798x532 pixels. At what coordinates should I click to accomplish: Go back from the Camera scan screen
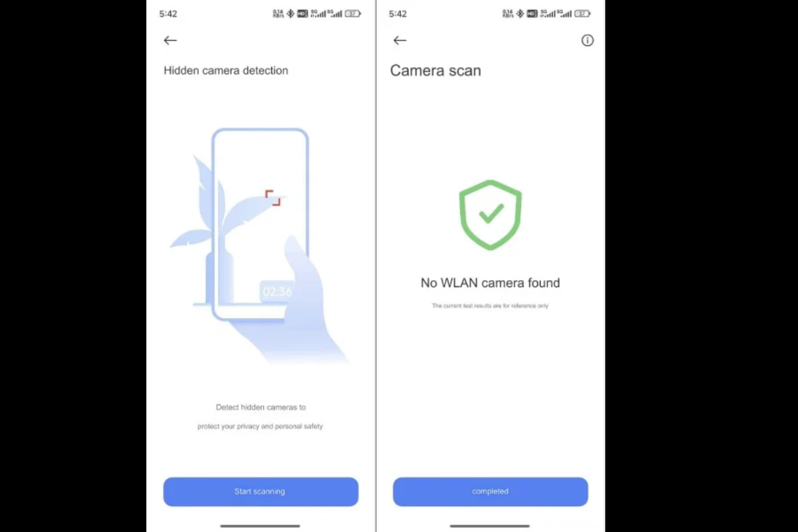click(x=400, y=41)
